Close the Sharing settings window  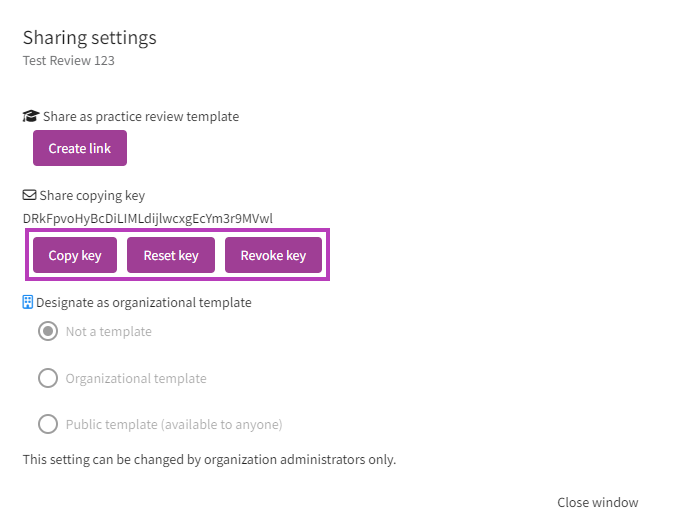tap(597, 502)
